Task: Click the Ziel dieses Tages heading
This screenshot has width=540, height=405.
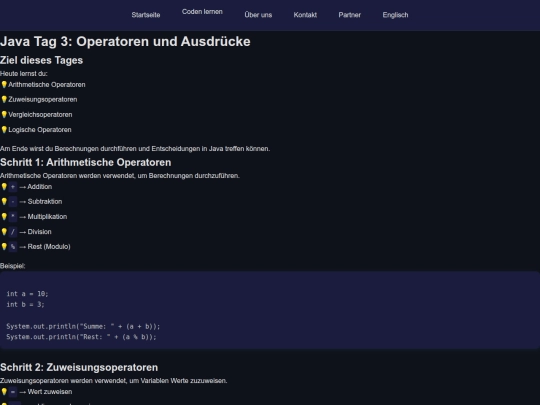Action: pos(42,60)
